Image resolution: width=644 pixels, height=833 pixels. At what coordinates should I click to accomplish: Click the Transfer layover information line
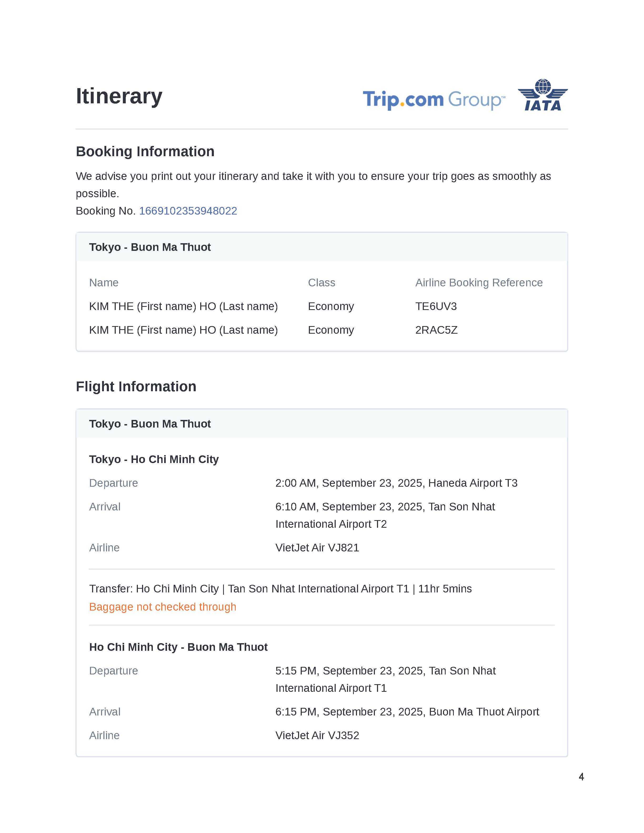click(x=280, y=588)
